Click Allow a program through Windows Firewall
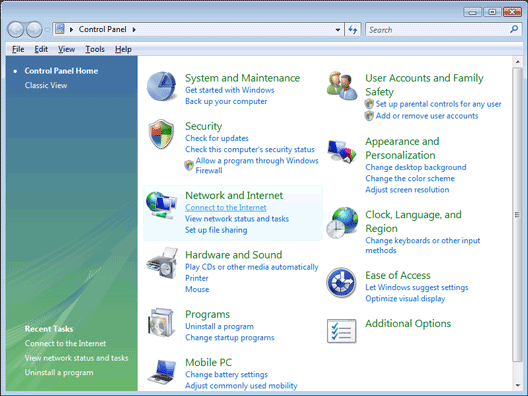 click(x=257, y=165)
